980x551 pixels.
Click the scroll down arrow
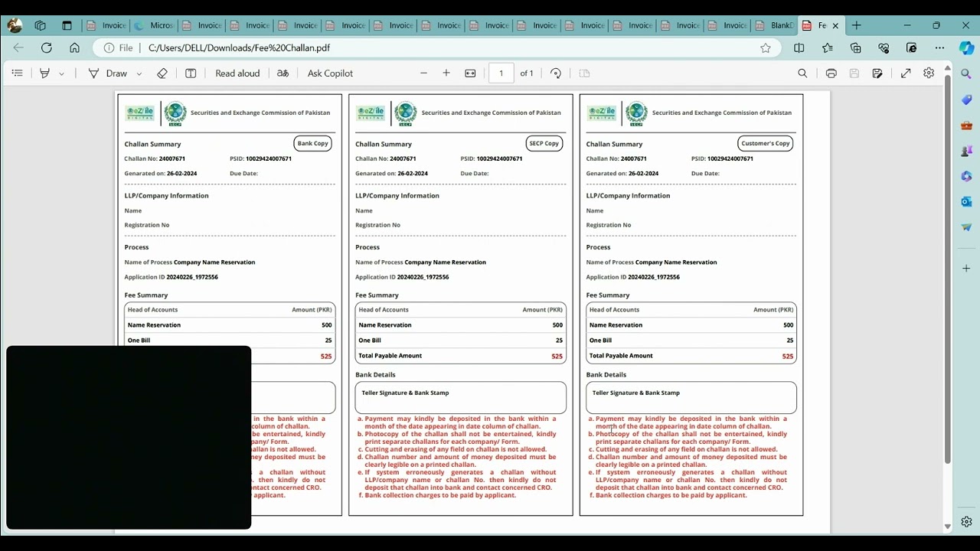(947, 527)
